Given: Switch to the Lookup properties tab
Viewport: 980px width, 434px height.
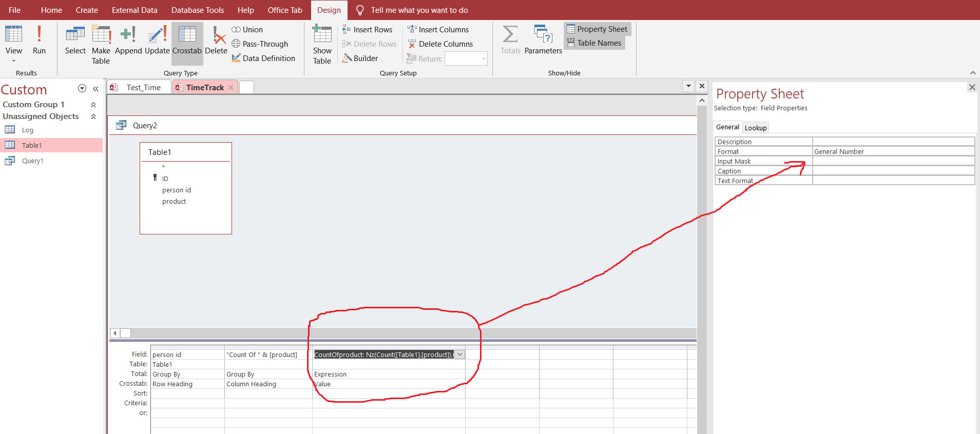Looking at the screenshot, I should [756, 128].
